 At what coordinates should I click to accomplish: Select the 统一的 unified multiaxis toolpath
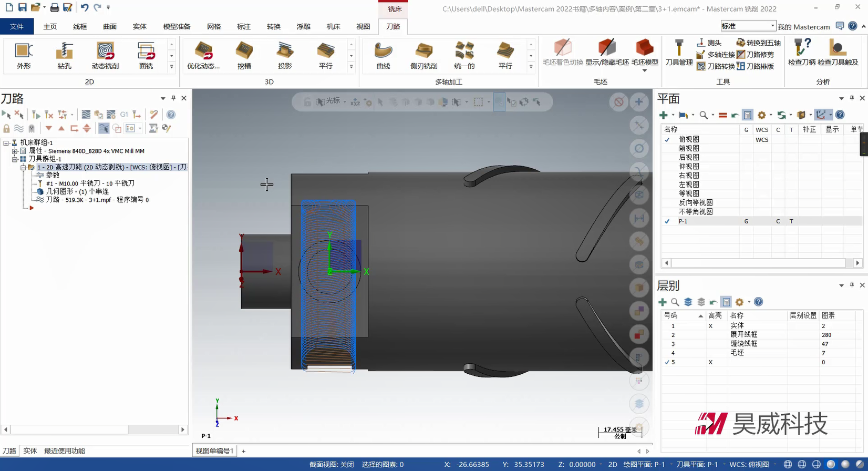tap(464, 55)
